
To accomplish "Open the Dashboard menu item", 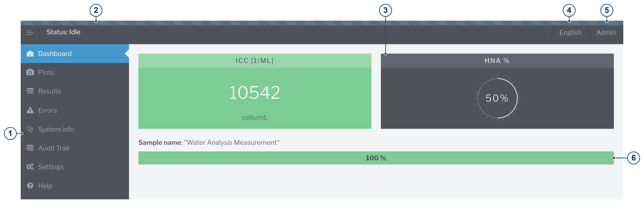I will tap(75, 53).
